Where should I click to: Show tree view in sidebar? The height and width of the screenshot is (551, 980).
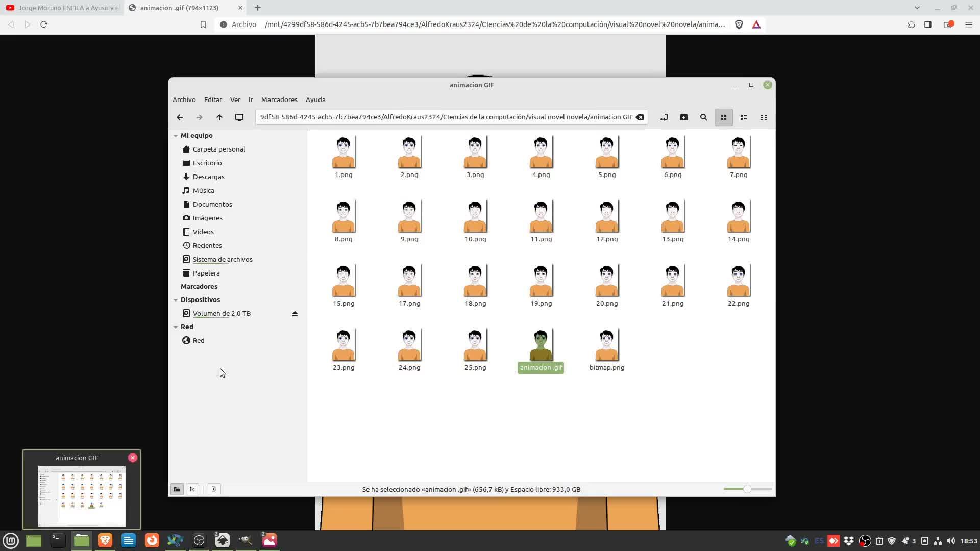pyautogui.click(x=192, y=489)
